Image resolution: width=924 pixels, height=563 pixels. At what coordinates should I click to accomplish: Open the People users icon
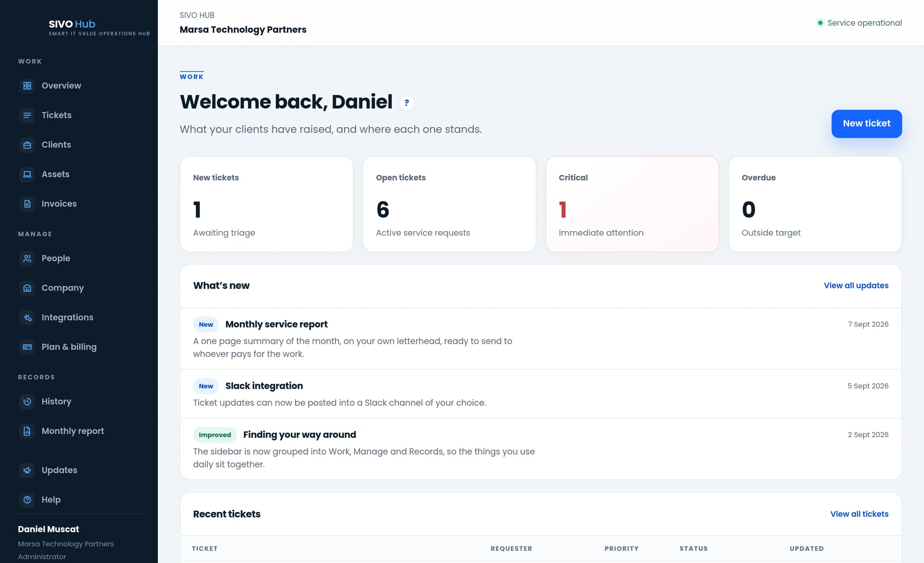tap(27, 258)
